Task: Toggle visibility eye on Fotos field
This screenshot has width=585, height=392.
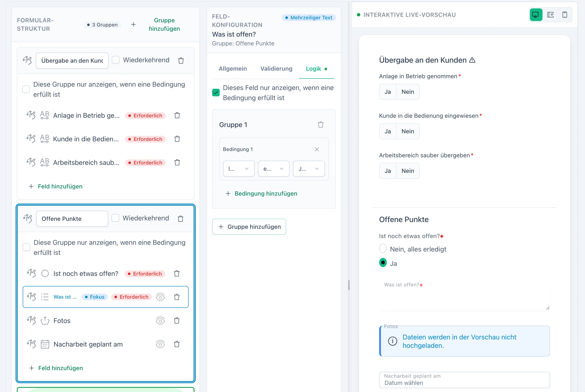Action: pos(160,320)
